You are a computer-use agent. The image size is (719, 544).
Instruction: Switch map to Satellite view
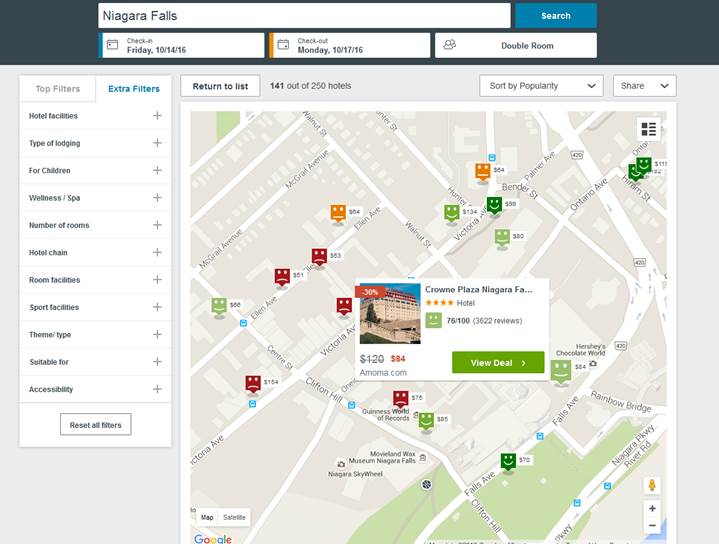[x=234, y=517]
